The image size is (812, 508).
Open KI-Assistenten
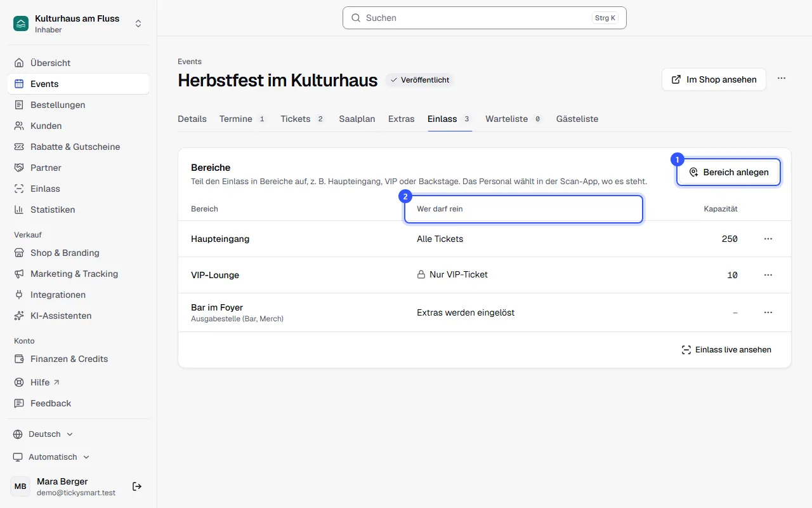(79, 316)
